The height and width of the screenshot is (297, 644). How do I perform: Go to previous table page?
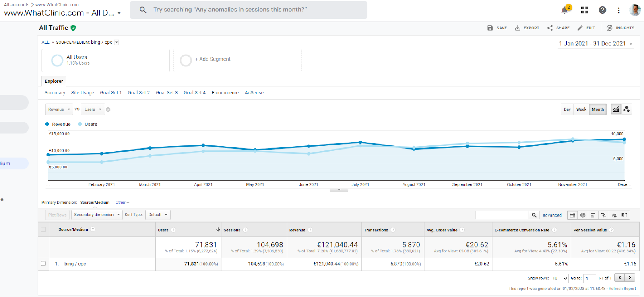620,277
